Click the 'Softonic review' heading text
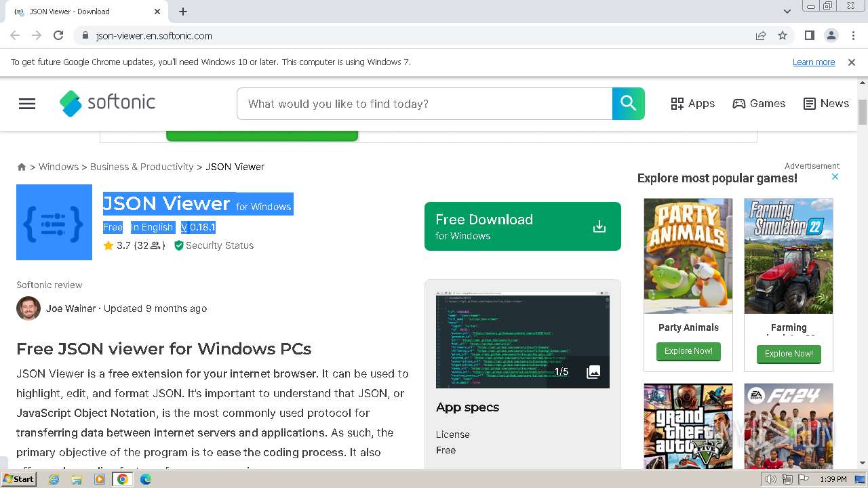 coord(50,285)
